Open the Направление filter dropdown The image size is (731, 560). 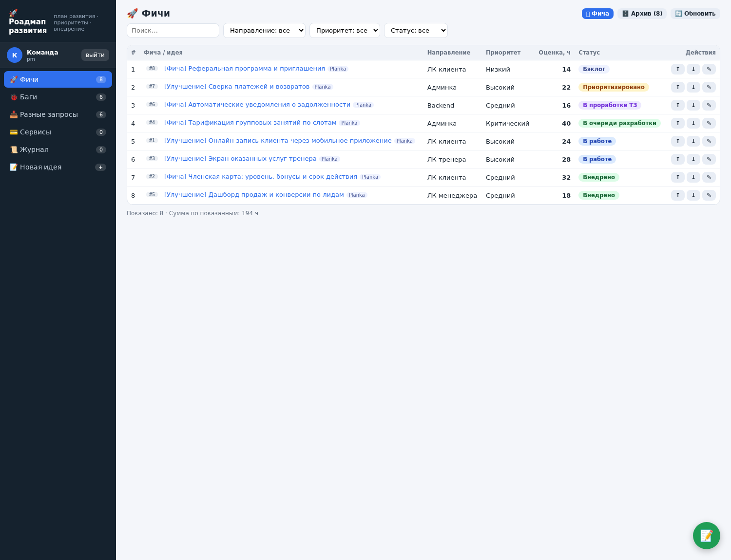(x=264, y=30)
